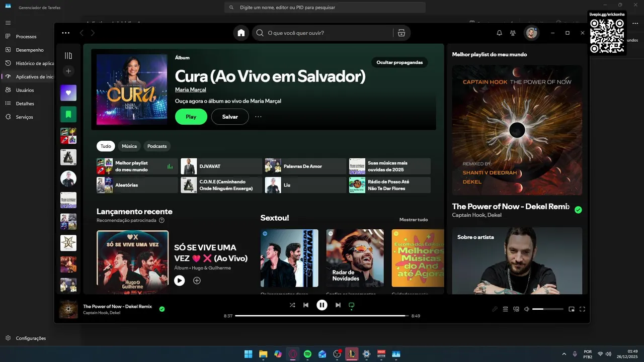Go to the Spotify Home icon

click(241, 33)
